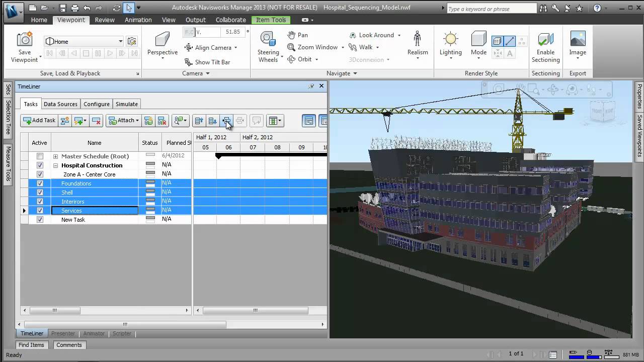644x362 pixels.
Task: Open the Align Camera dropdown arrow
Action: pyautogui.click(x=235, y=48)
